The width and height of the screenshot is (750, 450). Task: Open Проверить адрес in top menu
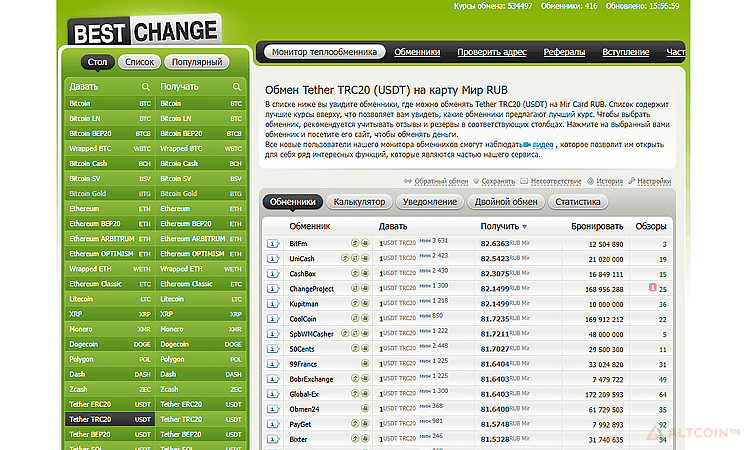pyautogui.click(x=492, y=52)
